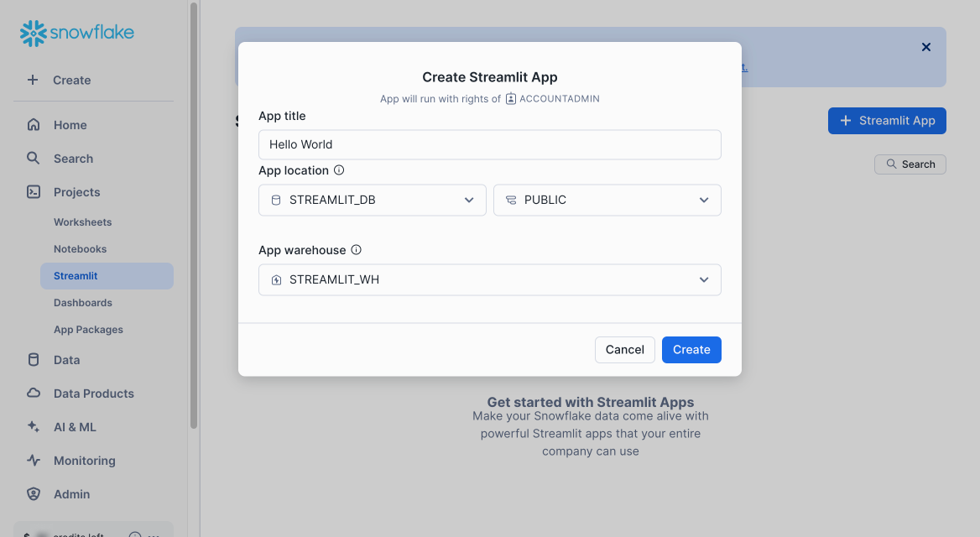Open Dashboards from the sidebar menu
This screenshot has width=980, height=537.
(x=82, y=302)
